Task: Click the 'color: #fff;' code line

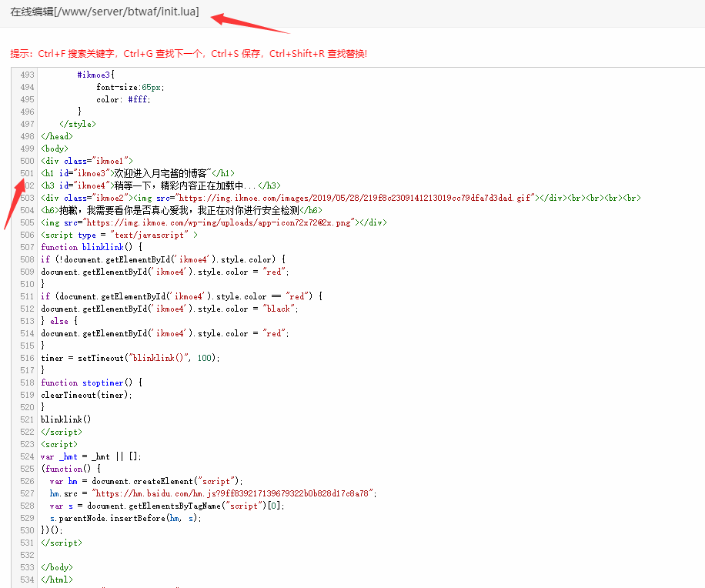Action: [123, 99]
